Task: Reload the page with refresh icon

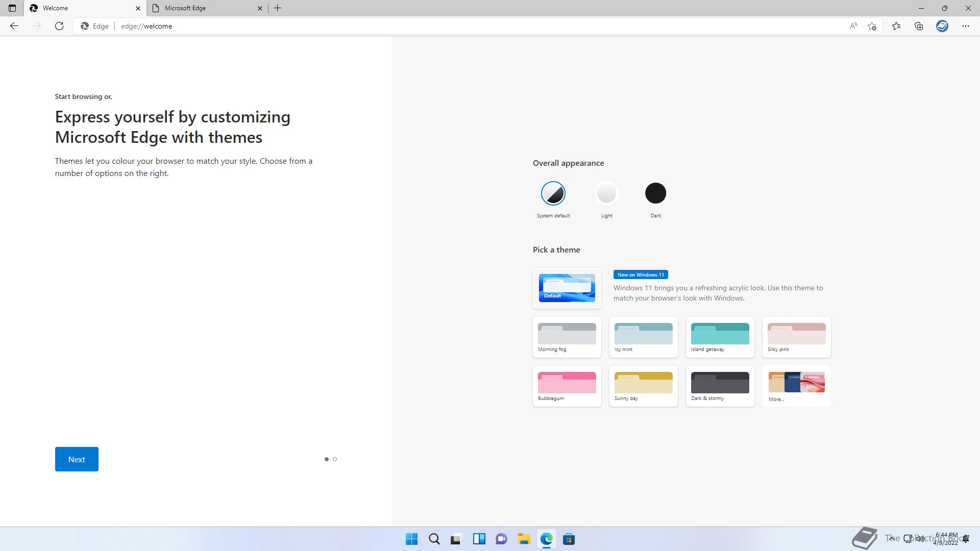Action: click(x=59, y=26)
